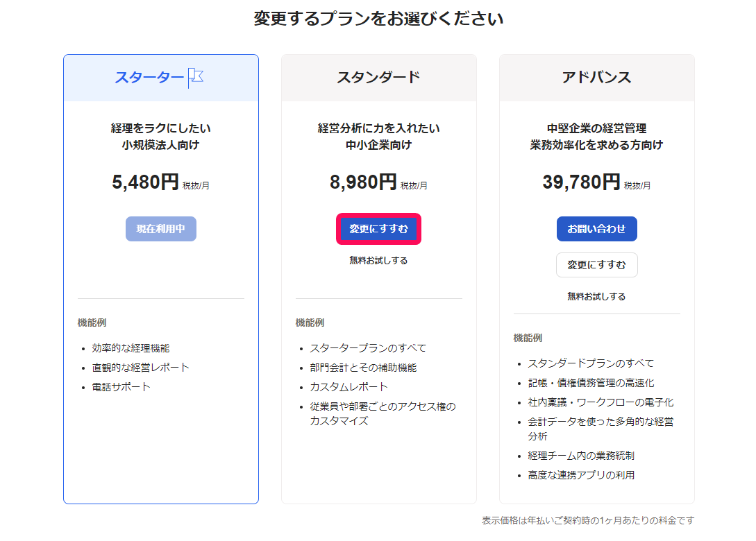
Task: Click 税抜/月 next to 5,480円
Action: [x=196, y=185]
